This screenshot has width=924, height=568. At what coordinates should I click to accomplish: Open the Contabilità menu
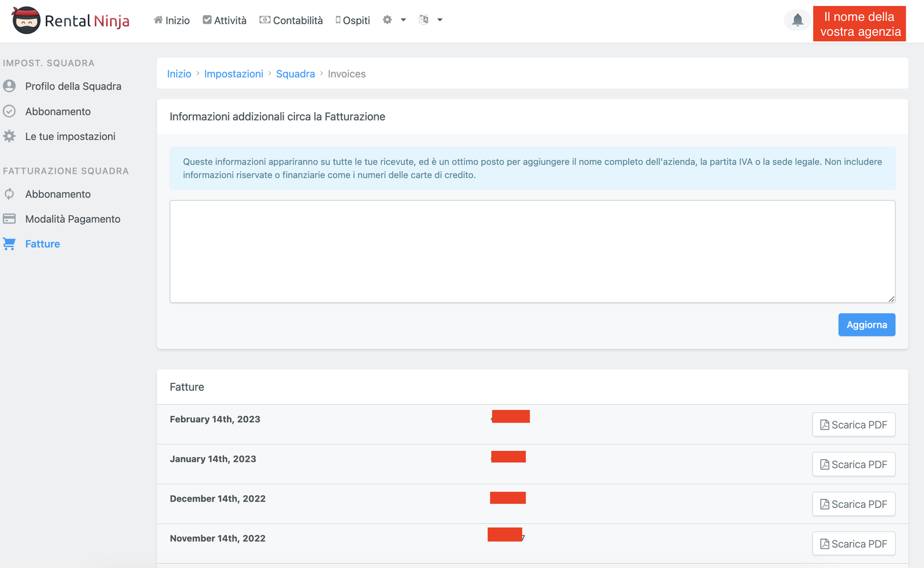click(x=291, y=20)
